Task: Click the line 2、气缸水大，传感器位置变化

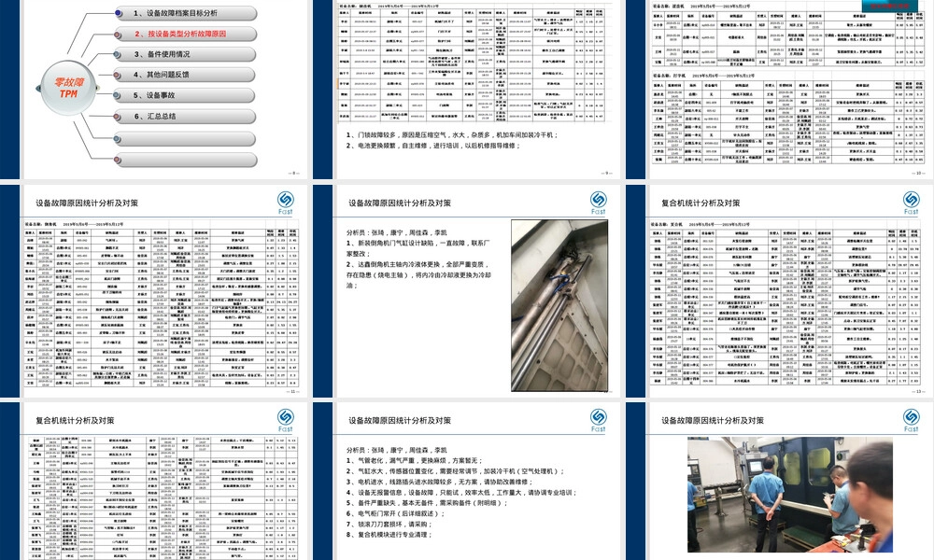Action: tap(455, 471)
